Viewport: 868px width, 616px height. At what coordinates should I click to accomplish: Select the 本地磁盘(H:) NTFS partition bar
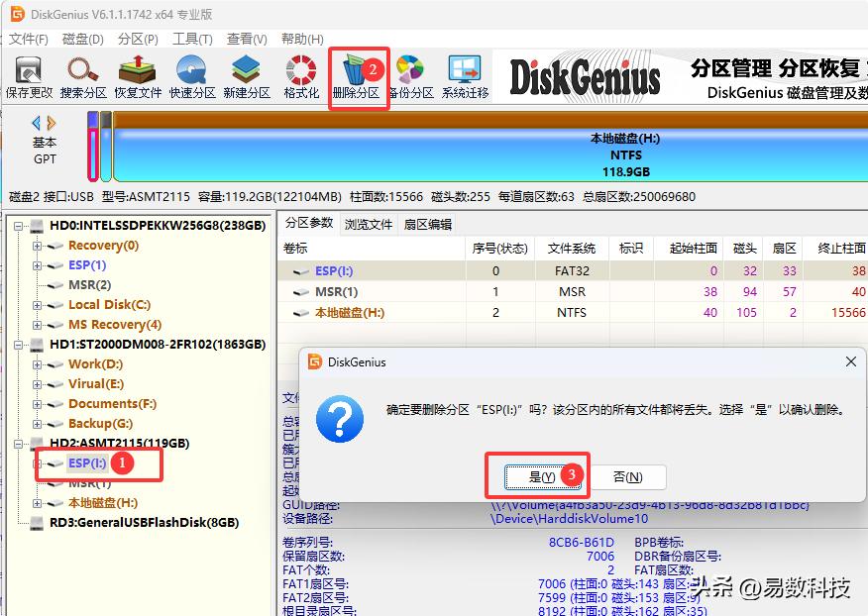click(x=490, y=147)
